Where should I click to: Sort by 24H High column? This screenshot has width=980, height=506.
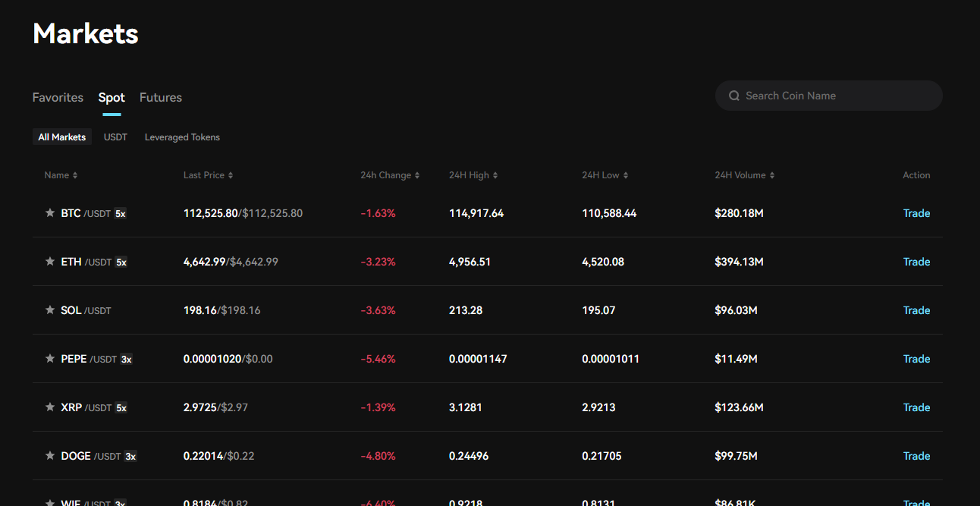(x=473, y=175)
